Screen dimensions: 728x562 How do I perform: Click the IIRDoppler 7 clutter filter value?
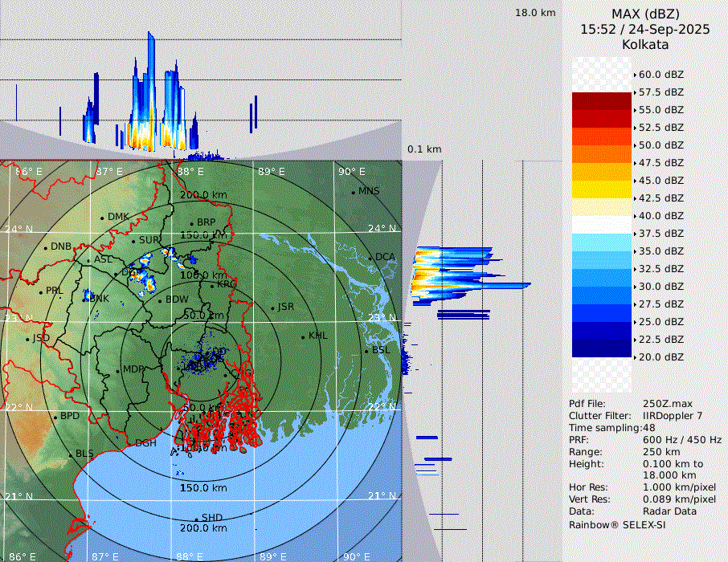(673, 416)
